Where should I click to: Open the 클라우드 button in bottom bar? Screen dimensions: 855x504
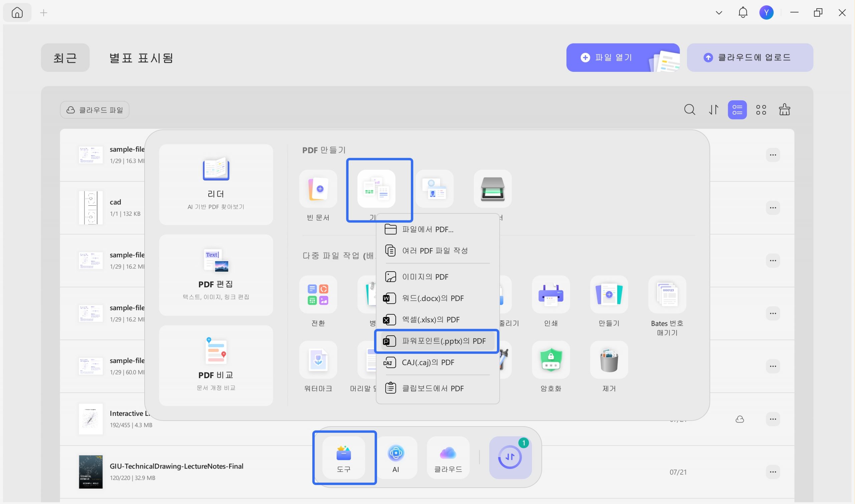[448, 458]
